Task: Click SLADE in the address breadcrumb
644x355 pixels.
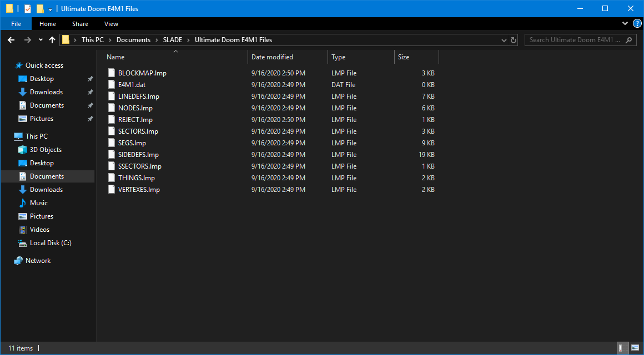Action: point(173,40)
